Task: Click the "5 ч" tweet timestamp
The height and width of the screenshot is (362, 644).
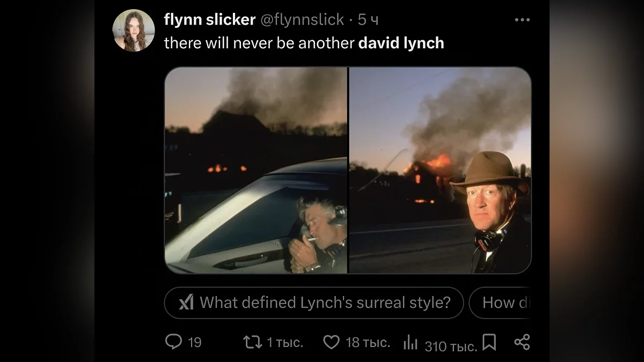Action: [x=368, y=20]
